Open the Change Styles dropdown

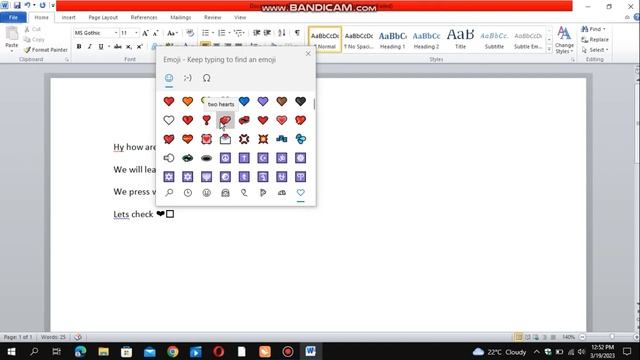(x=564, y=40)
